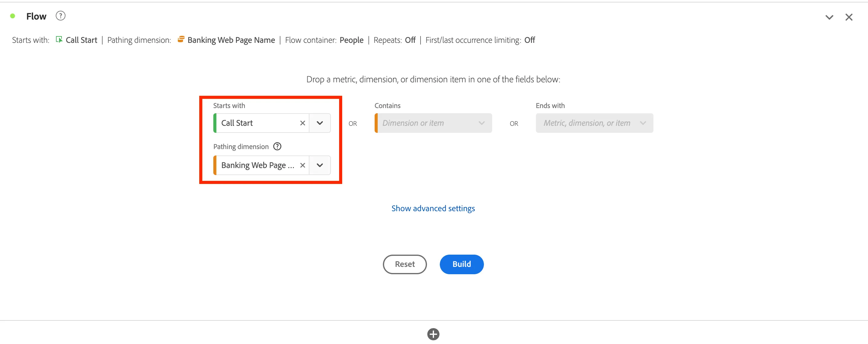Image resolution: width=868 pixels, height=344 pixels.
Task: Click the Banking Web Page field text
Action: tap(257, 165)
